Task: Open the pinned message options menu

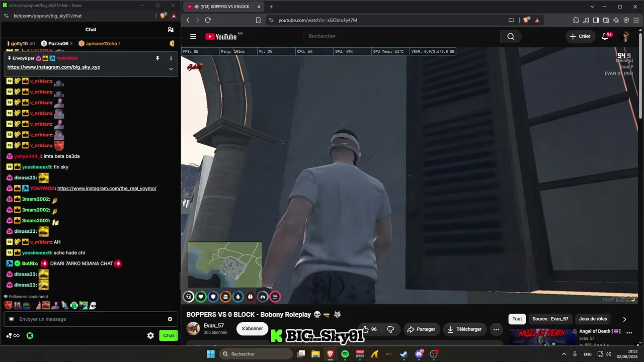Action: pos(171,58)
